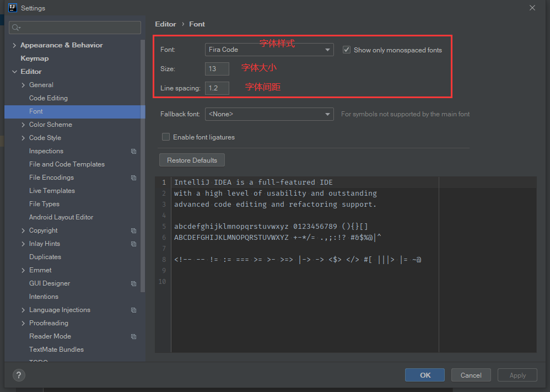Click into the settings search field
This screenshot has height=392, width=550.
tap(75, 28)
